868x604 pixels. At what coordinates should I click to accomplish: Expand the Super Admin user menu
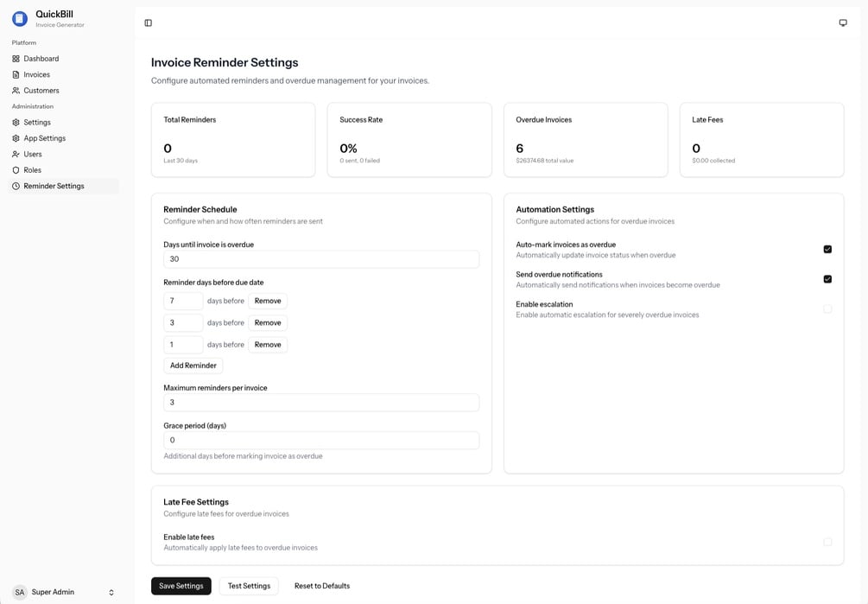point(111,593)
